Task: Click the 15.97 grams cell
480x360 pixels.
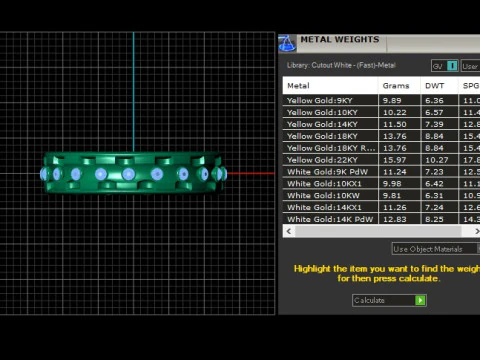Action: (399, 160)
